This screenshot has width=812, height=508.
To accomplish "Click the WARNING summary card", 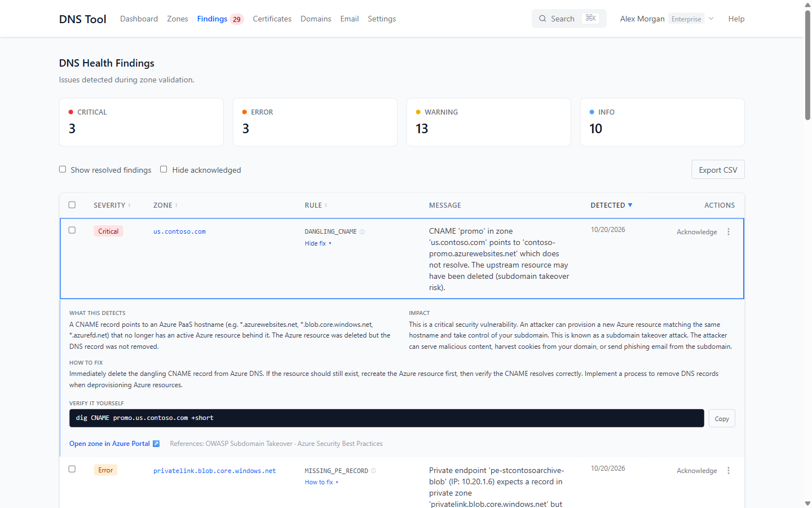I will coord(489,122).
